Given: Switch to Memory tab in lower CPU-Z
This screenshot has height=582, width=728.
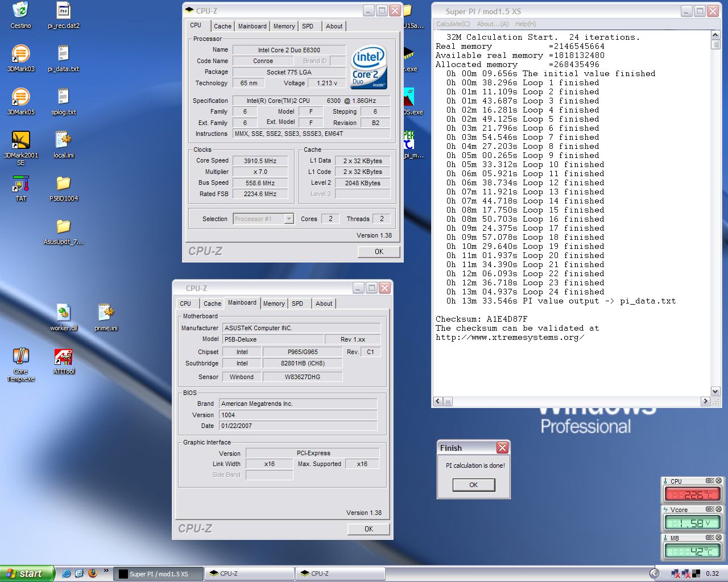Looking at the screenshot, I should point(274,304).
